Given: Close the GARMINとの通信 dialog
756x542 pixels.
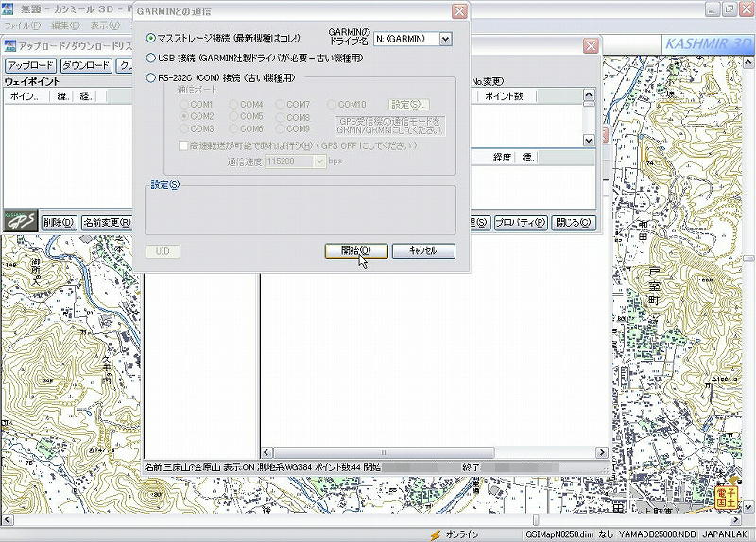Looking at the screenshot, I should point(459,11).
